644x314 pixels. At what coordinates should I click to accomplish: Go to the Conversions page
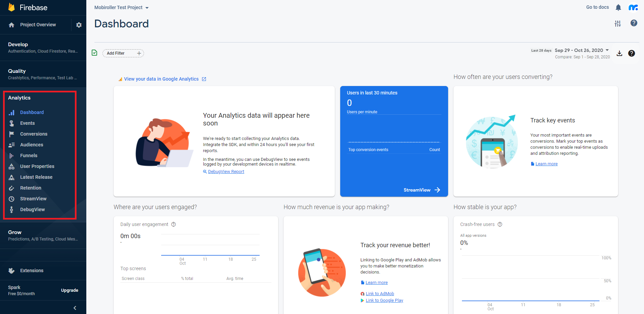pos(34,134)
